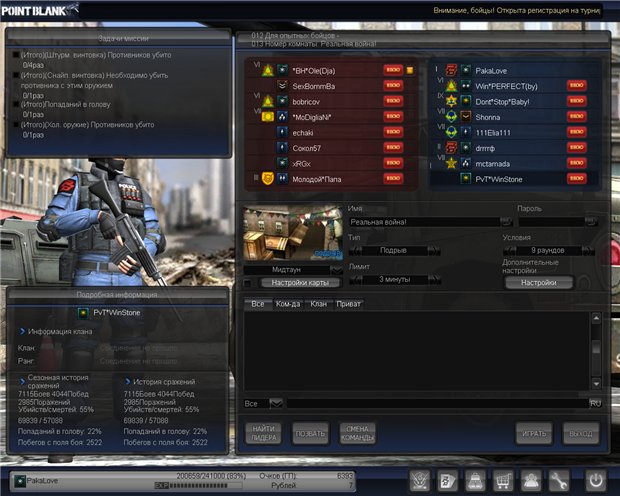Open the shop cart icon in bottom bar
Screen dimensions: 620x496
click(x=503, y=480)
